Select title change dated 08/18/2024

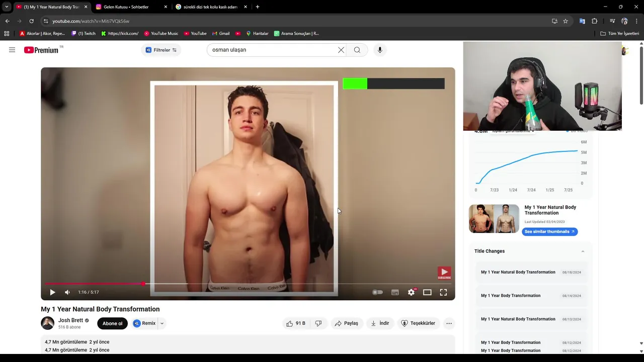(531, 272)
